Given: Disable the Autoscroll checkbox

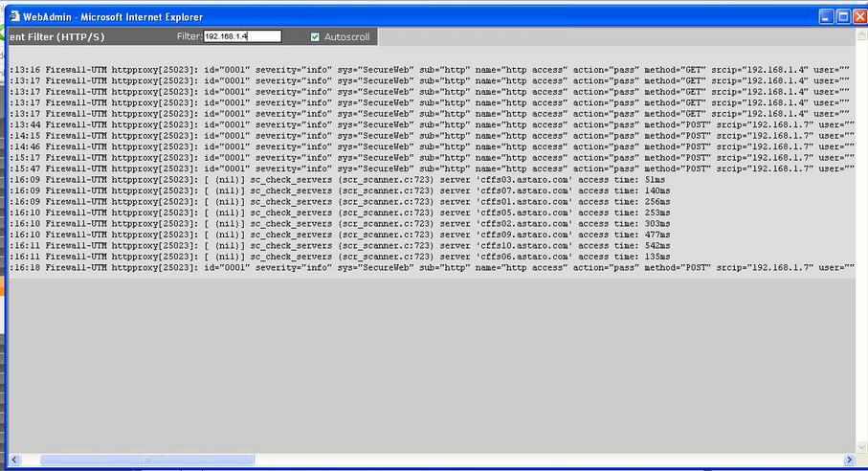Looking at the screenshot, I should pyautogui.click(x=315, y=36).
